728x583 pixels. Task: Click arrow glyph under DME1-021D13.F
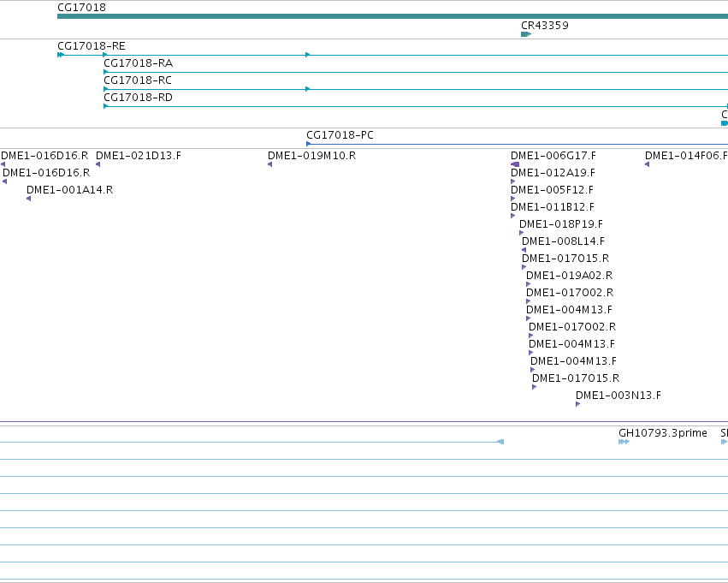click(x=98, y=164)
